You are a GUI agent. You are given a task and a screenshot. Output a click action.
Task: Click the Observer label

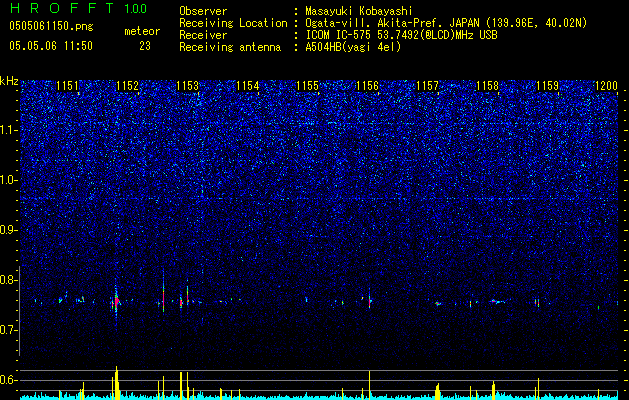coord(203,11)
